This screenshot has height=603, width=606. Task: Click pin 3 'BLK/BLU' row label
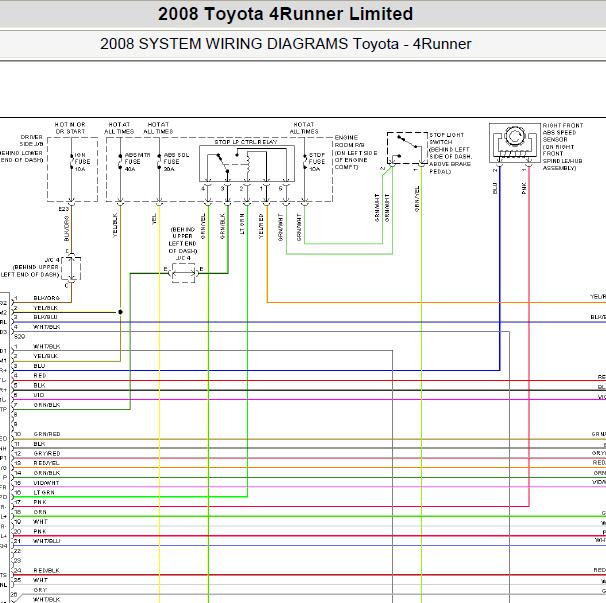(x=45, y=317)
